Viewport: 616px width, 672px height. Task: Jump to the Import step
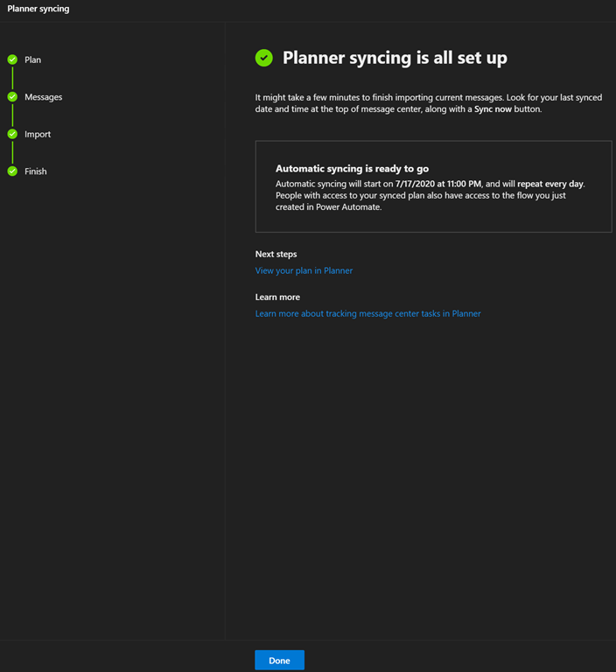tap(38, 134)
